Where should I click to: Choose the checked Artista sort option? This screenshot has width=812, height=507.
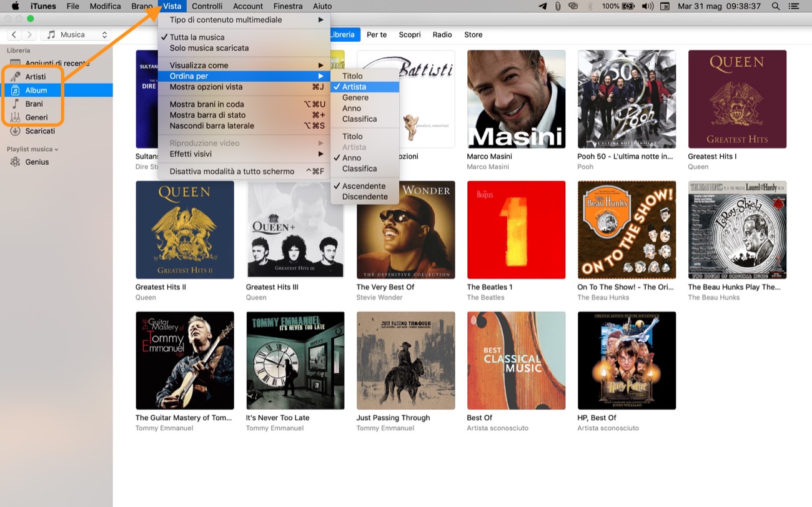(x=365, y=87)
